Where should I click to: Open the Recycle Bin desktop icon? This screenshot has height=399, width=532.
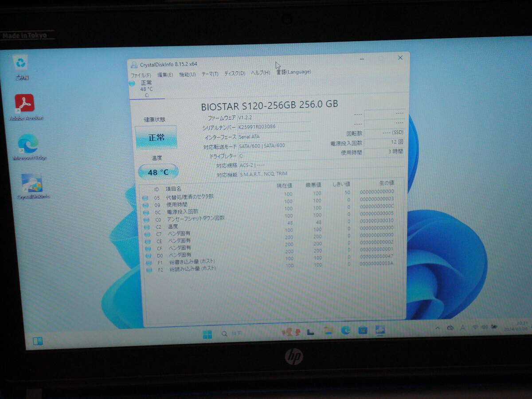(x=21, y=67)
